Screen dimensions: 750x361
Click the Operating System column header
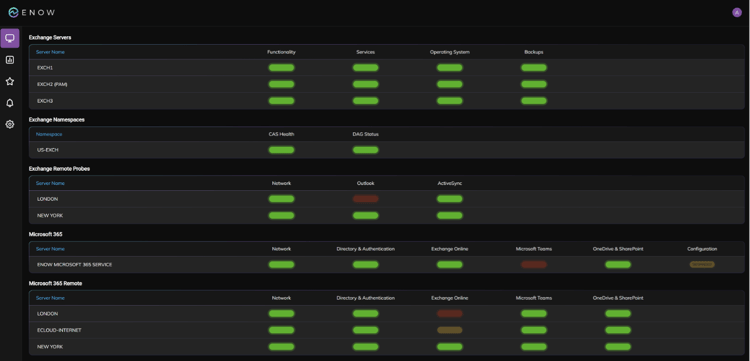point(450,52)
